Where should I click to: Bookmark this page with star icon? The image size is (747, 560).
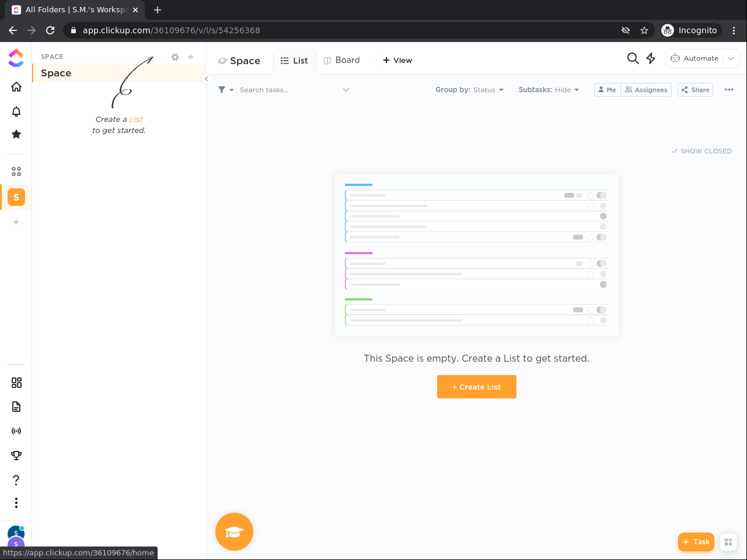pos(644,30)
